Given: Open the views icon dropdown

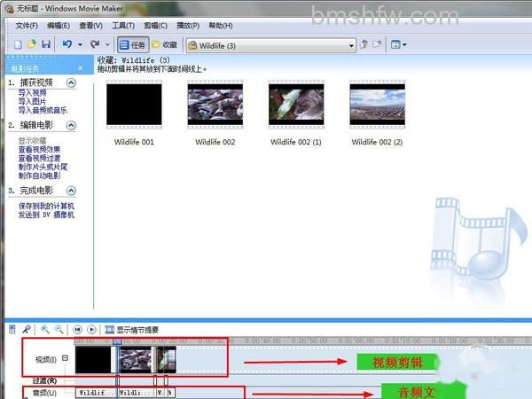Looking at the screenshot, I should pos(398,44).
